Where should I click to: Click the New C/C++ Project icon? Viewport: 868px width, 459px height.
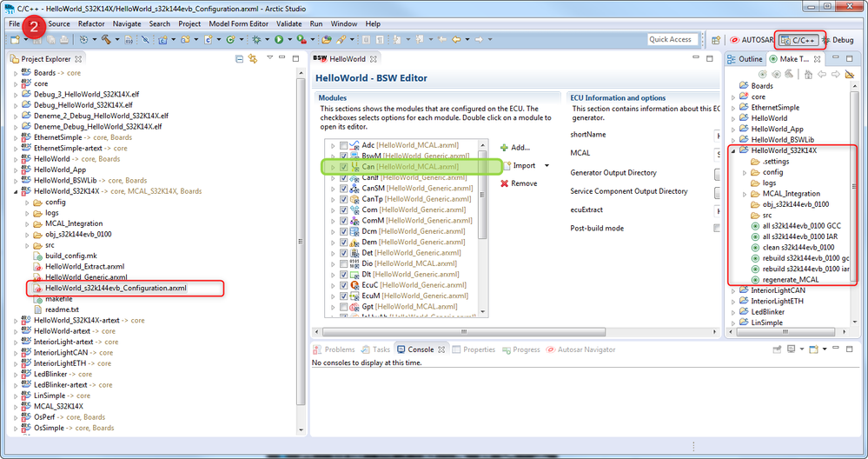[162, 39]
